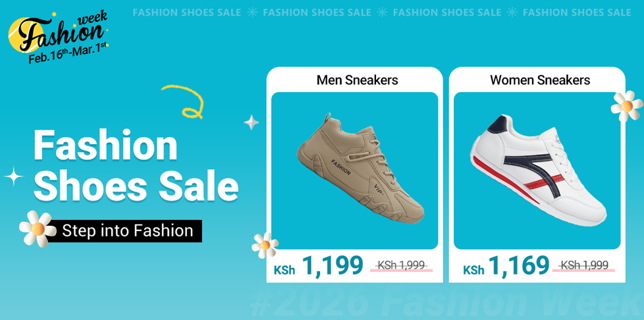Select the white women's sneaker image

coord(537,170)
